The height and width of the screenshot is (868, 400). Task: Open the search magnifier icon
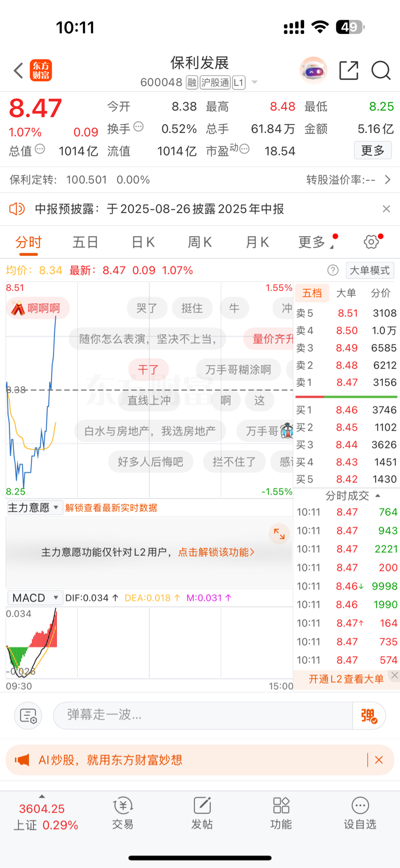(x=381, y=70)
